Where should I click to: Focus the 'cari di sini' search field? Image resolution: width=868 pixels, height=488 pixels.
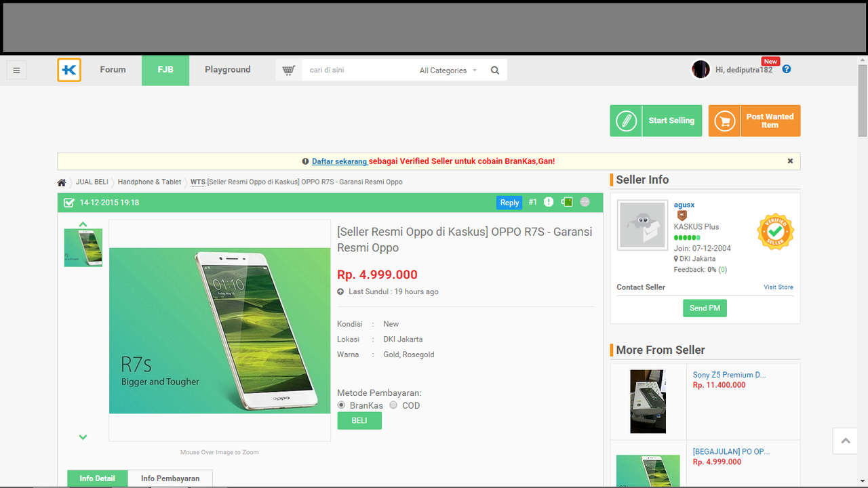pyautogui.click(x=357, y=70)
